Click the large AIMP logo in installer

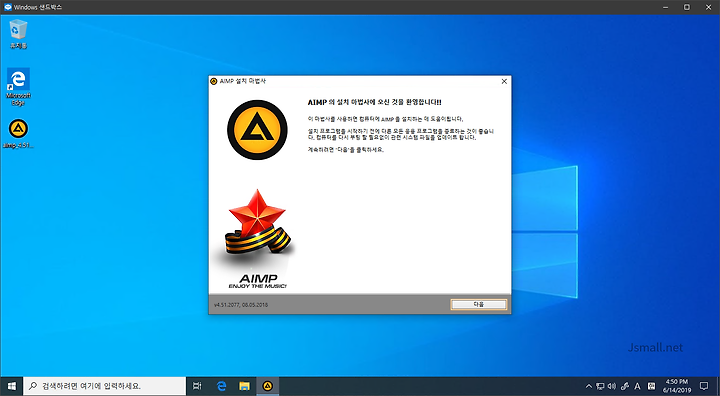(x=257, y=130)
